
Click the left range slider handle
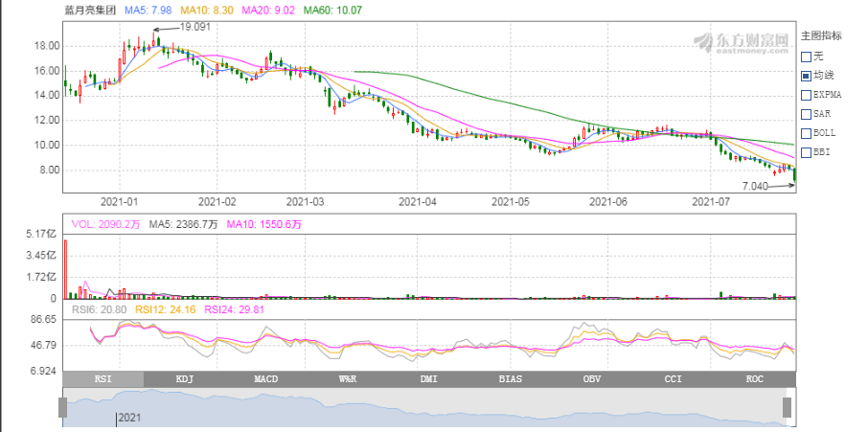coord(62,408)
